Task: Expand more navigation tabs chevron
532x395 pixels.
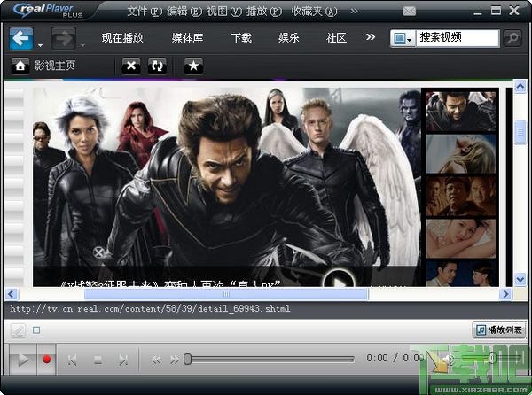Action: pyautogui.click(x=371, y=36)
